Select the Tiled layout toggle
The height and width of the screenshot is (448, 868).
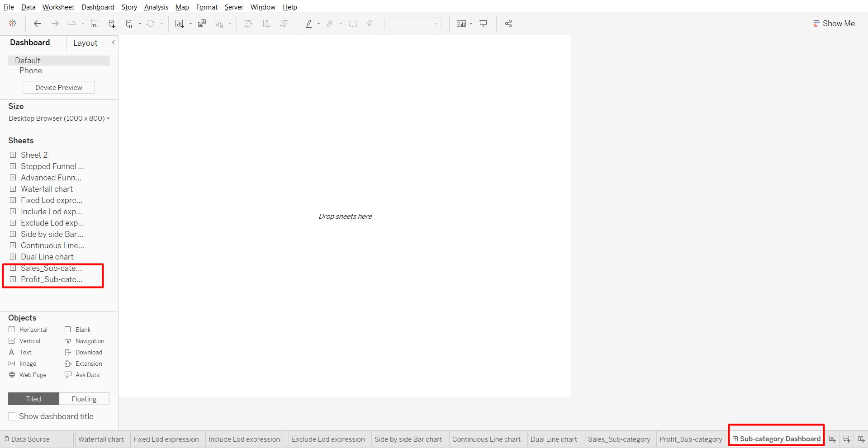click(x=33, y=399)
